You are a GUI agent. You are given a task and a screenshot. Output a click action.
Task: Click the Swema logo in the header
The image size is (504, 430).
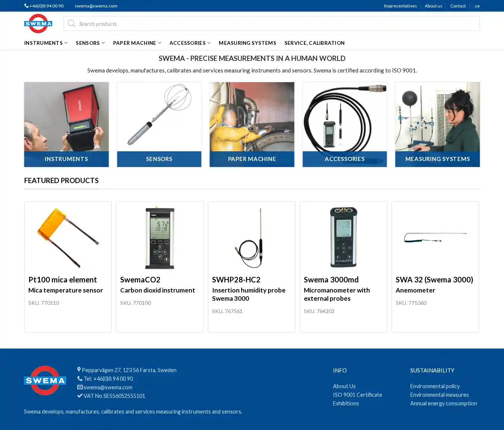coord(38,24)
